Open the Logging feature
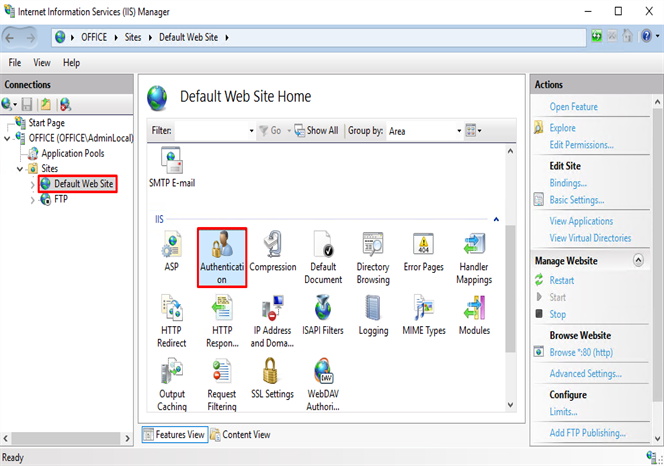Image resolution: width=664 pixels, height=466 pixels. [373, 314]
